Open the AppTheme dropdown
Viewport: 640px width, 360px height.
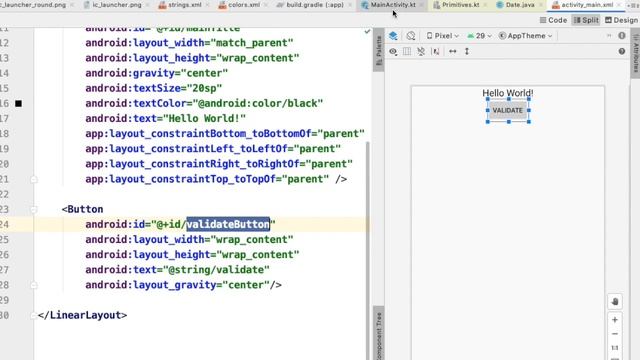pyautogui.click(x=526, y=36)
